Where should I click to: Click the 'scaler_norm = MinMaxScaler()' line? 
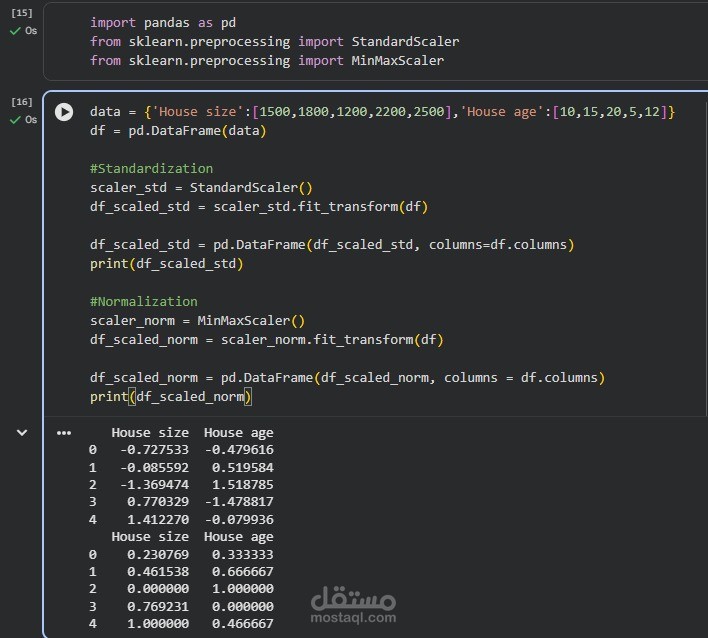coord(197,321)
